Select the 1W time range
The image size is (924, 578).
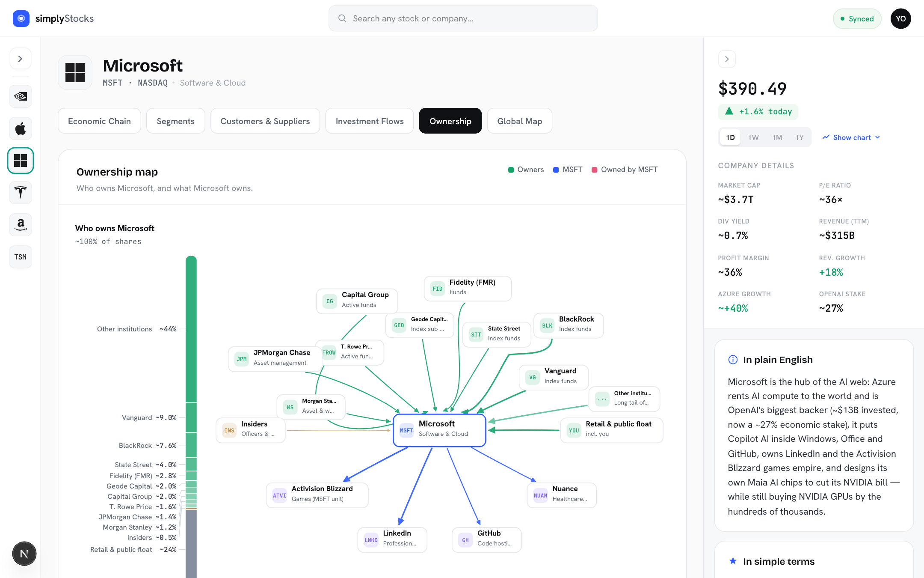pos(753,137)
